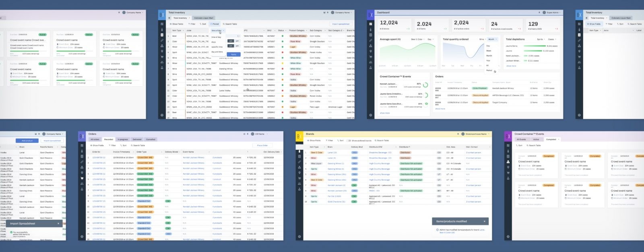
Task: Open Spirits dropdown in Total depletions card
Action: 541,39
